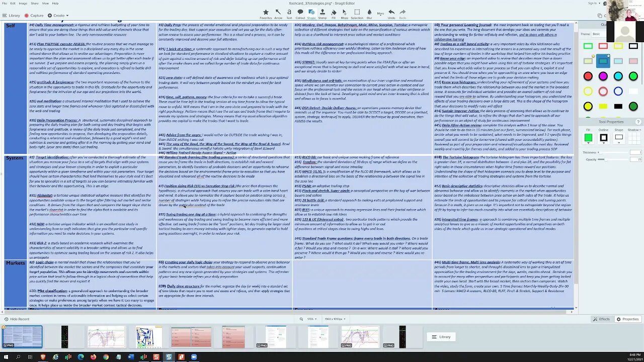
Task: Open Firefox from the taskbar
Action: [x=93, y=357]
